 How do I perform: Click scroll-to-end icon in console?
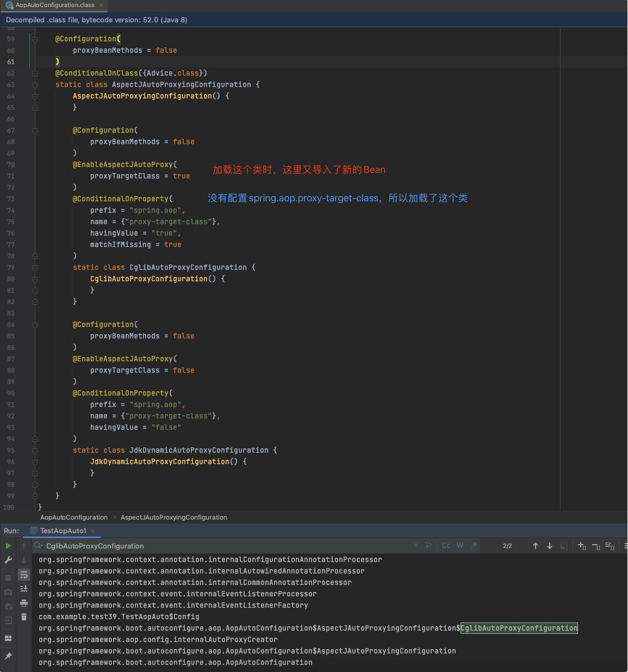[x=24, y=589]
